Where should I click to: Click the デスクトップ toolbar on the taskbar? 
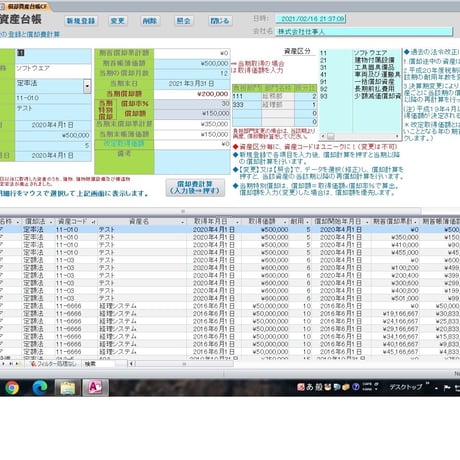coord(406,387)
